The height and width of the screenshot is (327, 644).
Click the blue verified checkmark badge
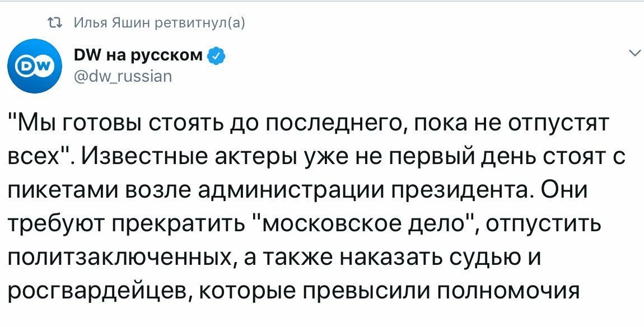217,55
